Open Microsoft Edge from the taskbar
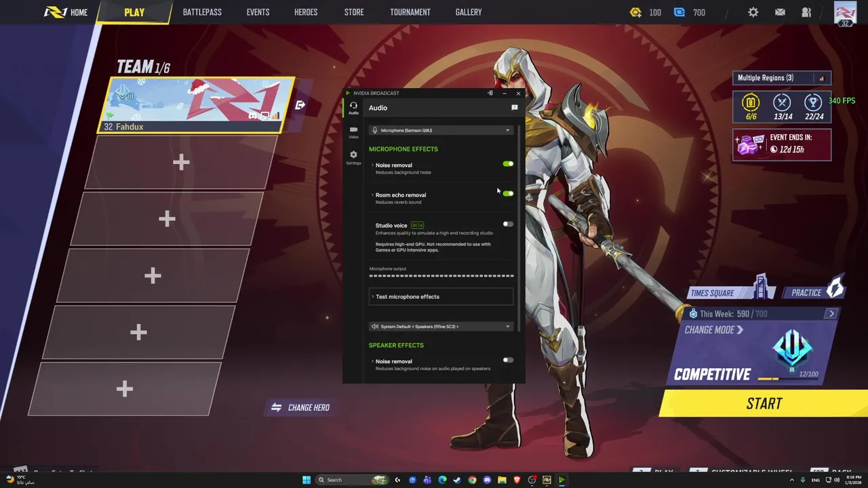Screen dimensions: 868x488 tap(442, 480)
